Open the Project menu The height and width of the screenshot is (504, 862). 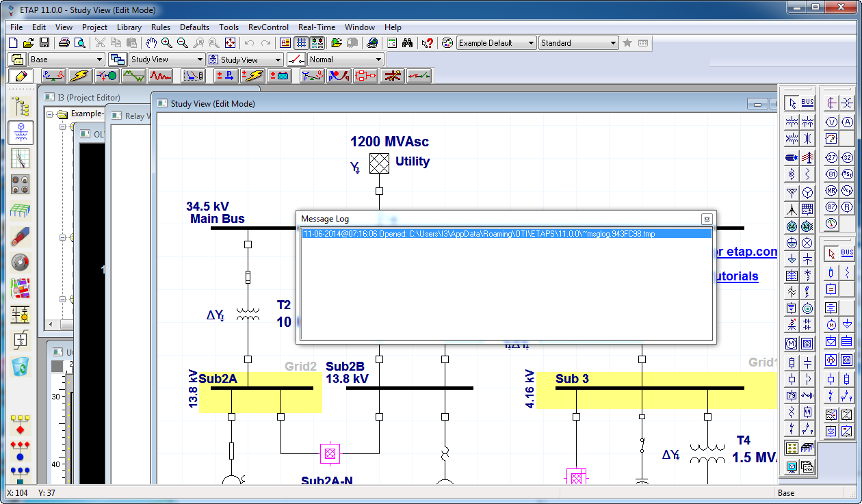click(x=94, y=27)
